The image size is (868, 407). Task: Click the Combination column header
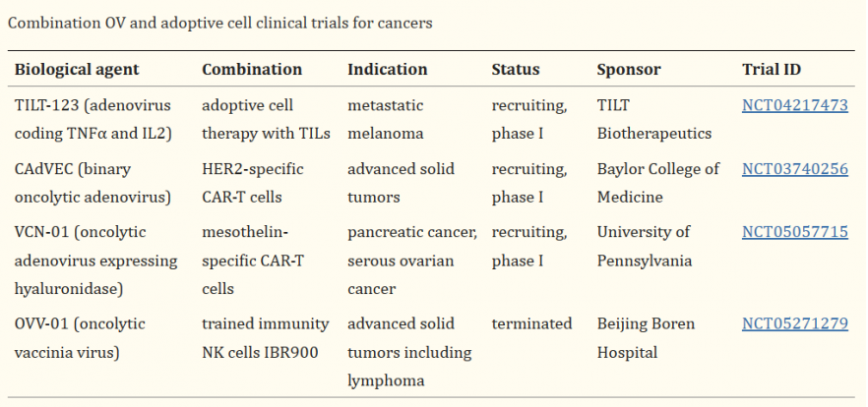pyautogui.click(x=252, y=70)
